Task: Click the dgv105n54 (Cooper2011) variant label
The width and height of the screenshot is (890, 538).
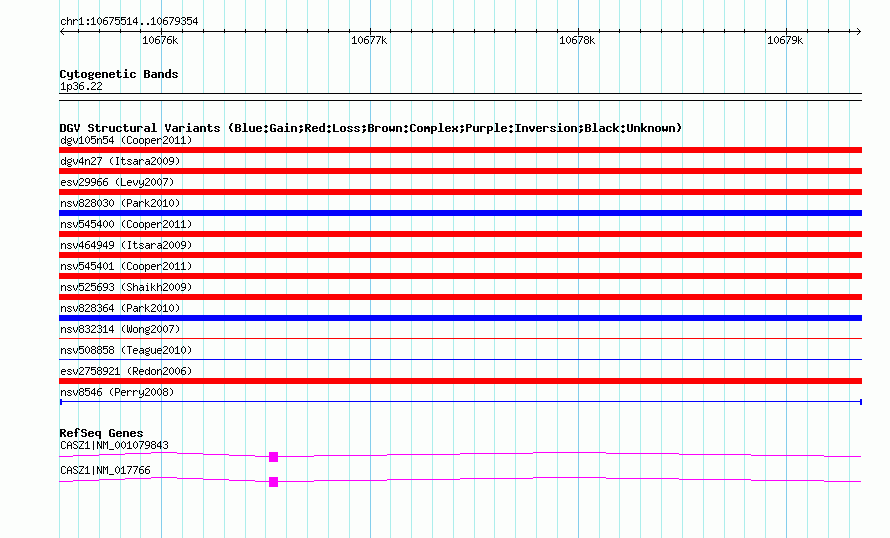Action: 126,140
